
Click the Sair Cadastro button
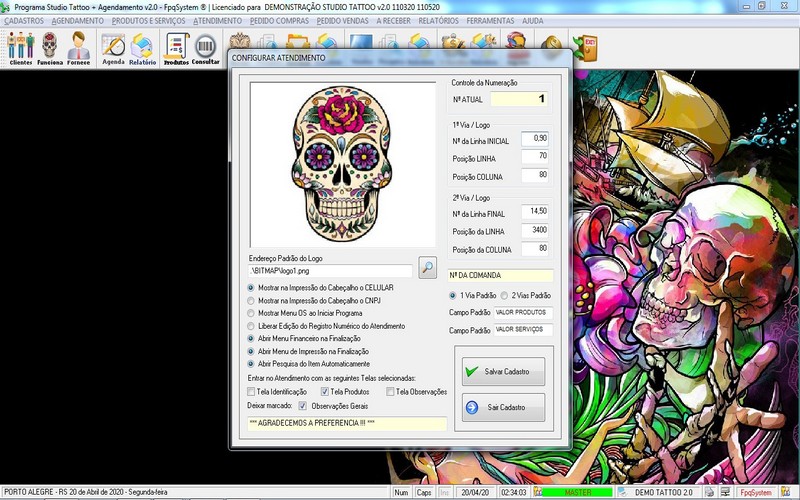pos(503,407)
